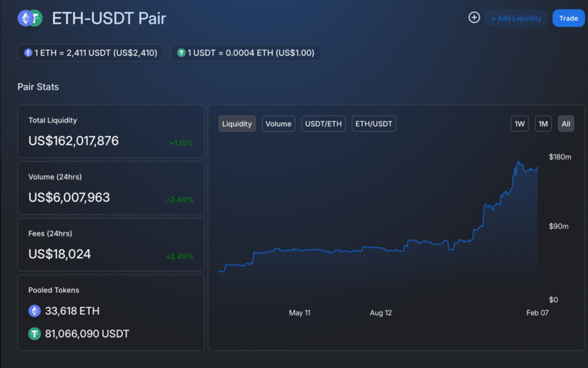Click the Feb 07 x-axis date label

(x=537, y=313)
